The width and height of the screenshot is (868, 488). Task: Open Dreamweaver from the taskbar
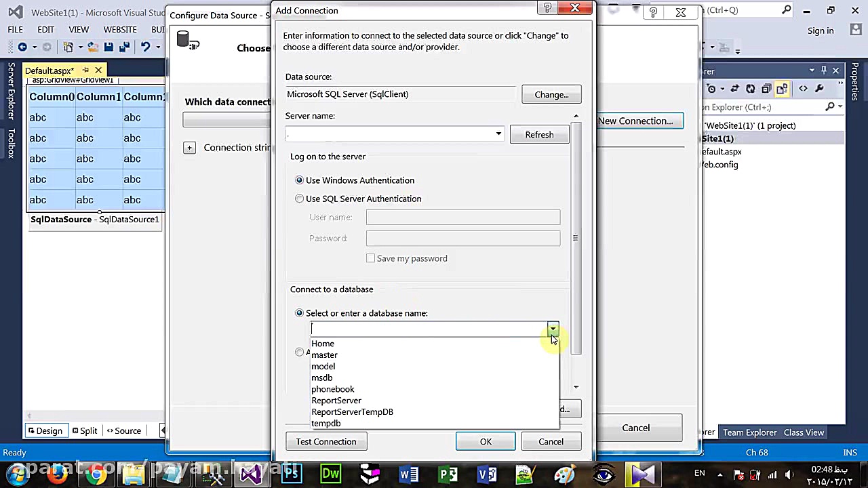pos(330,473)
